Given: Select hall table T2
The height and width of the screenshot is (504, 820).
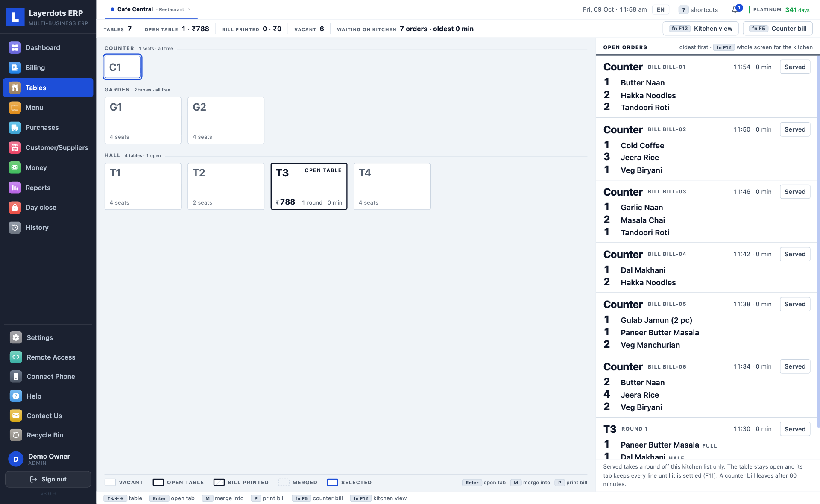Looking at the screenshot, I should [x=226, y=186].
